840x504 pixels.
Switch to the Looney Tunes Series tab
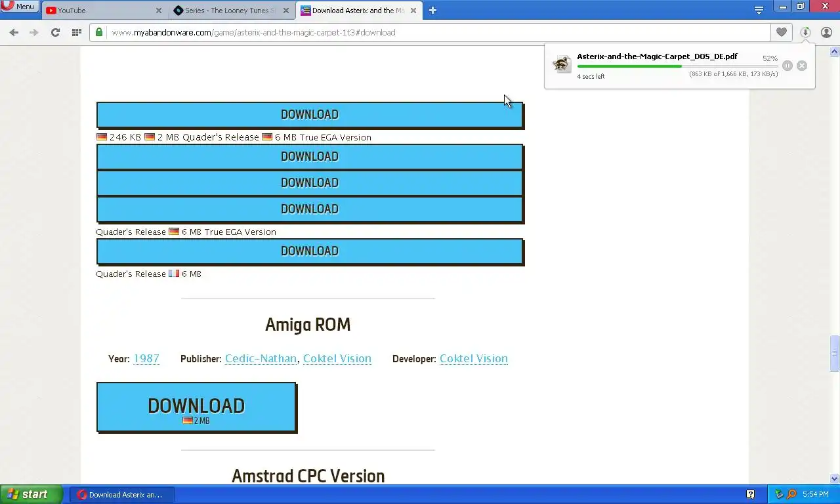tap(232, 10)
